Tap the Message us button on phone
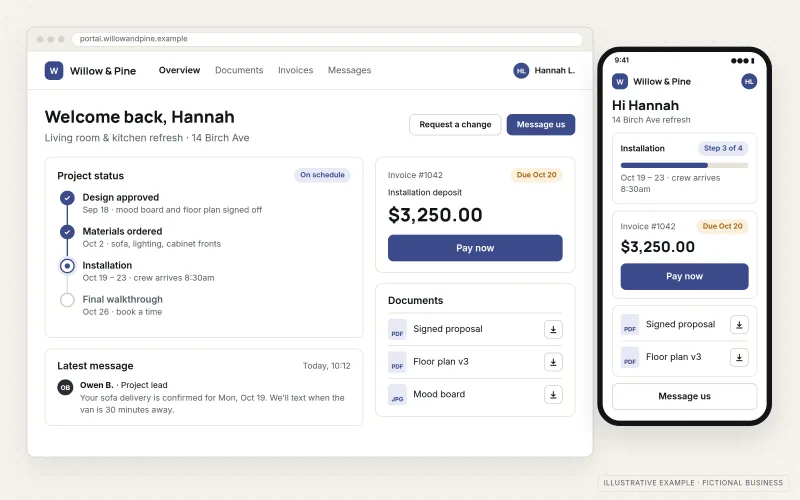The height and width of the screenshot is (500, 800). click(x=684, y=396)
